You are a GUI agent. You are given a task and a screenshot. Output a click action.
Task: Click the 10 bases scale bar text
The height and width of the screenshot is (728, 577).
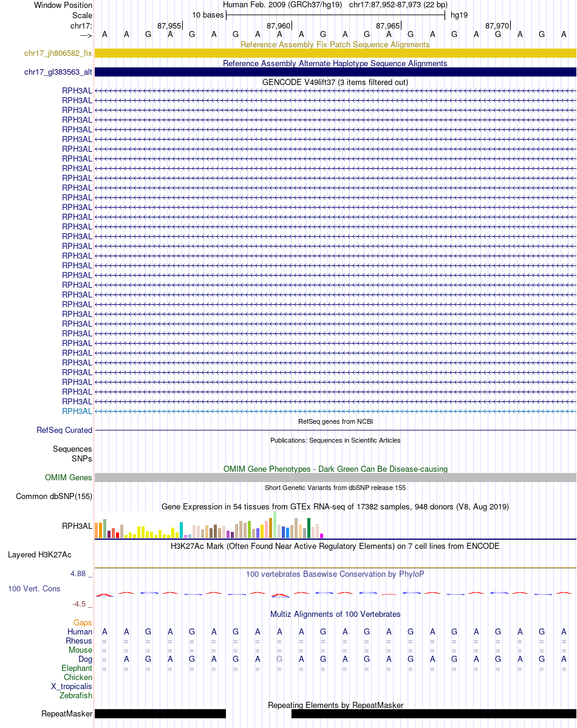coord(208,15)
